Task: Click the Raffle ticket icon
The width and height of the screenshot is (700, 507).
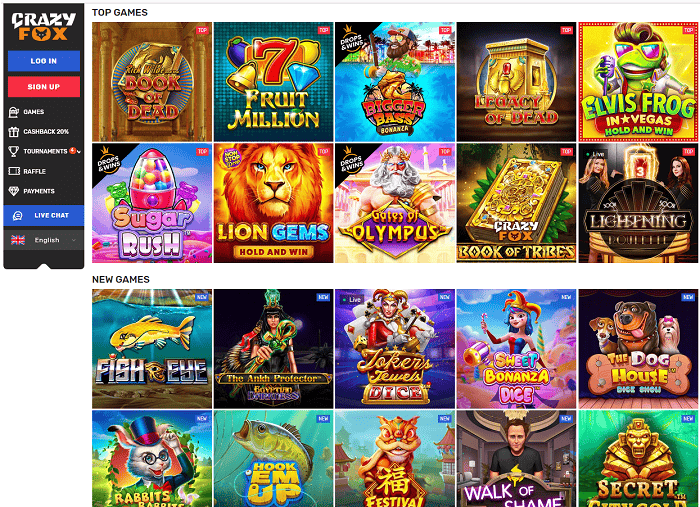Action: pos(14,171)
